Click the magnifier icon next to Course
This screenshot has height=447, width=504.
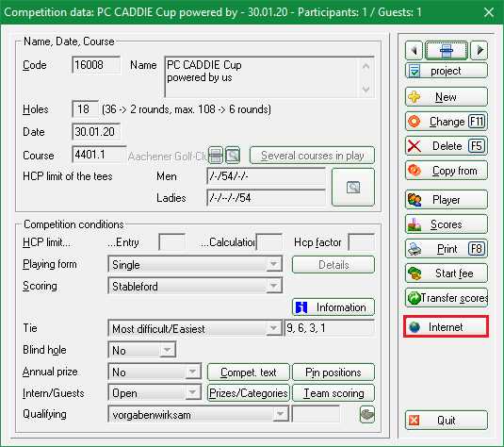pos(233,156)
